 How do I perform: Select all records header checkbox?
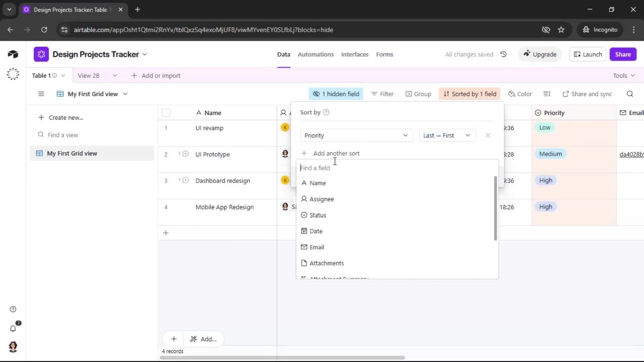tap(166, 113)
